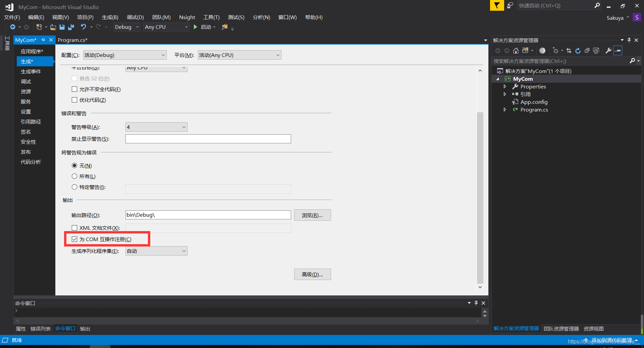644x348 pixels.
Task: Check the XML documentation file box
Action: [74, 228]
